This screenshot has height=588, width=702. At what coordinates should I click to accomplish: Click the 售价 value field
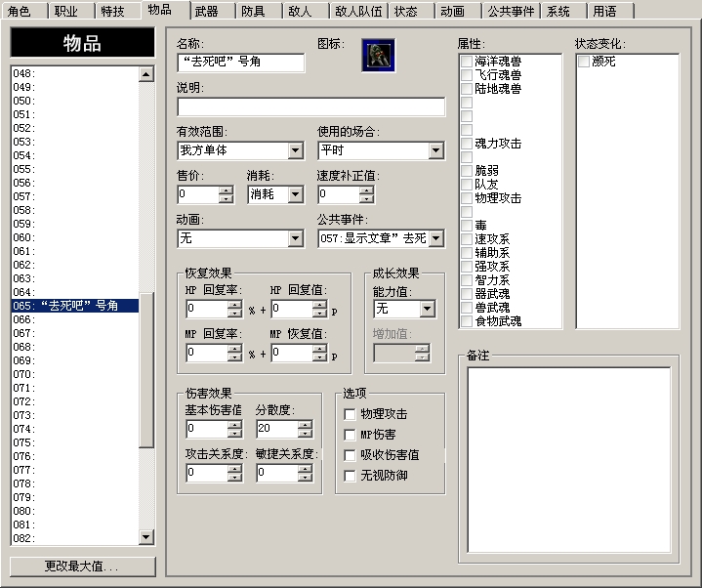pos(198,194)
